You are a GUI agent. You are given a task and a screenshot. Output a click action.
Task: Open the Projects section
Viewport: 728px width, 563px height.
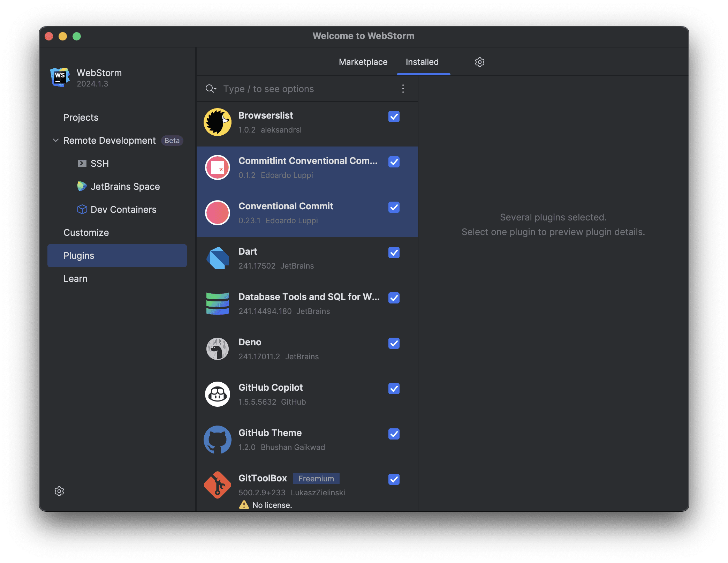[x=81, y=118]
